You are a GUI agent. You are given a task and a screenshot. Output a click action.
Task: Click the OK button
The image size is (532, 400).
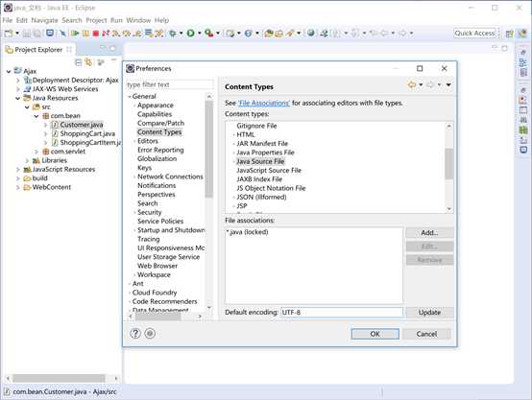pyautogui.click(x=375, y=334)
